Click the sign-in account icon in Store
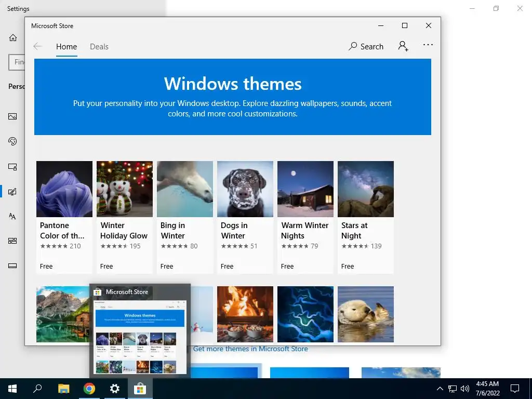 click(x=403, y=46)
